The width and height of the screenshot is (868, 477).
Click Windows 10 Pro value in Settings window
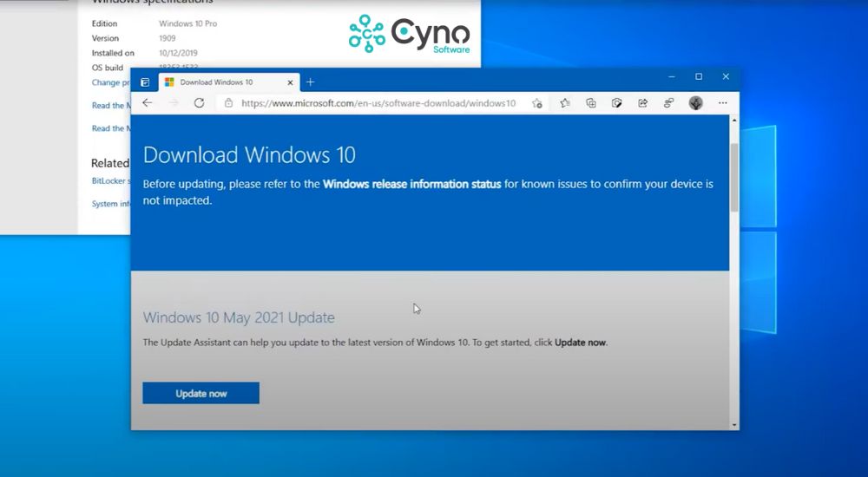click(188, 23)
